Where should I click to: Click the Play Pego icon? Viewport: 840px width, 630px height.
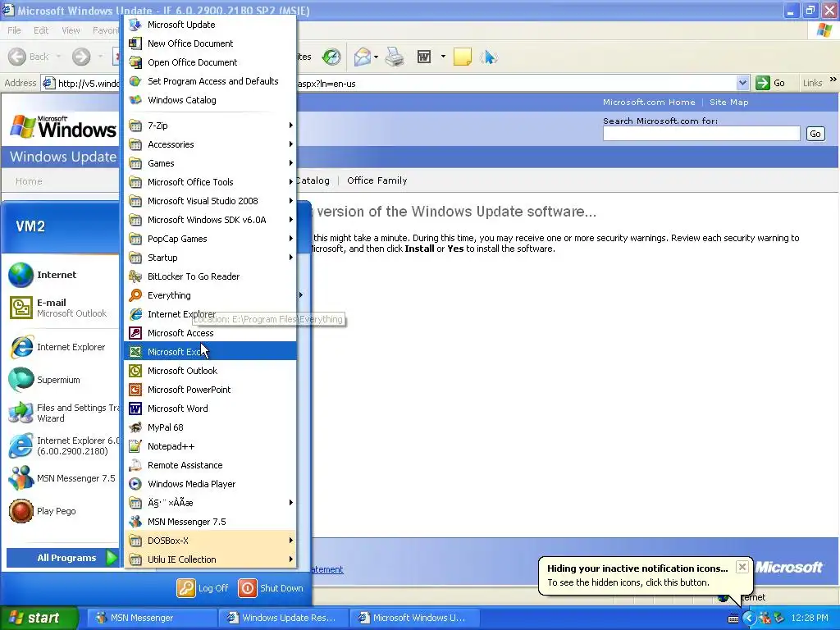tap(21, 511)
